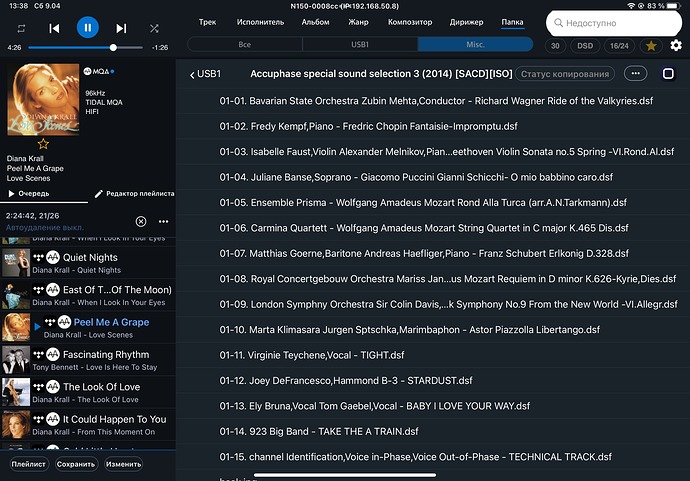The width and height of the screenshot is (690, 481).
Task: Click Статус копирования button
Action: point(565,74)
